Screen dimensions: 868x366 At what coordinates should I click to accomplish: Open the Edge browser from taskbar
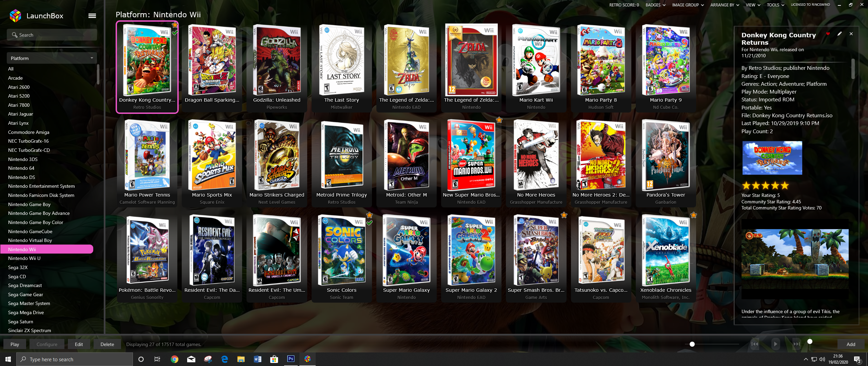point(224,359)
